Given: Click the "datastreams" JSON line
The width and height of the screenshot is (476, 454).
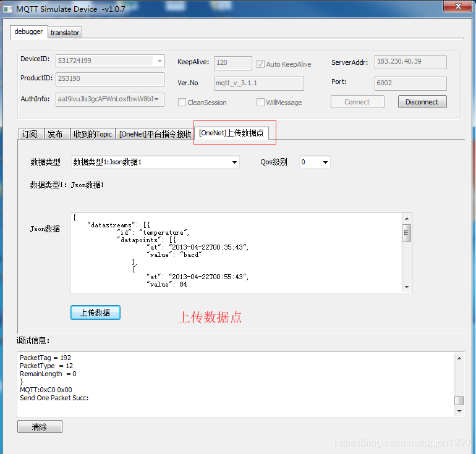Looking at the screenshot, I should point(119,225).
